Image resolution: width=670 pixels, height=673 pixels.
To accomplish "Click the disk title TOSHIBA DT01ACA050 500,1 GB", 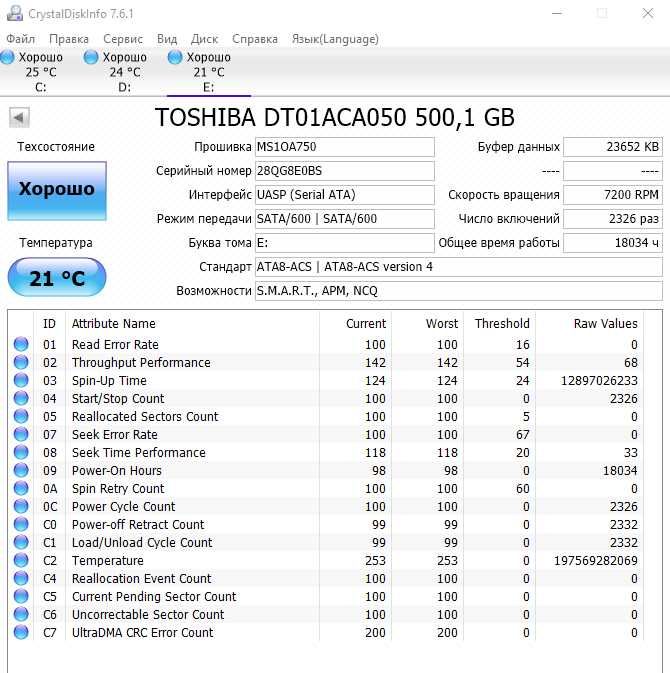I will (335, 117).
